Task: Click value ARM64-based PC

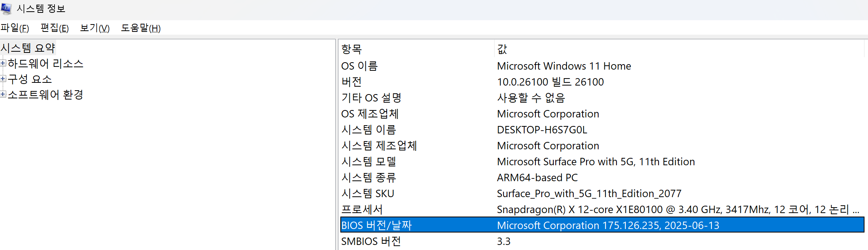Action: tap(537, 177)
